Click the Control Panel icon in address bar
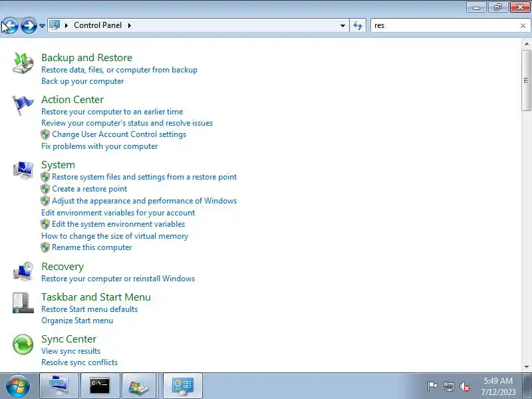This screenshot has height=399, width=532. [55, 25]
